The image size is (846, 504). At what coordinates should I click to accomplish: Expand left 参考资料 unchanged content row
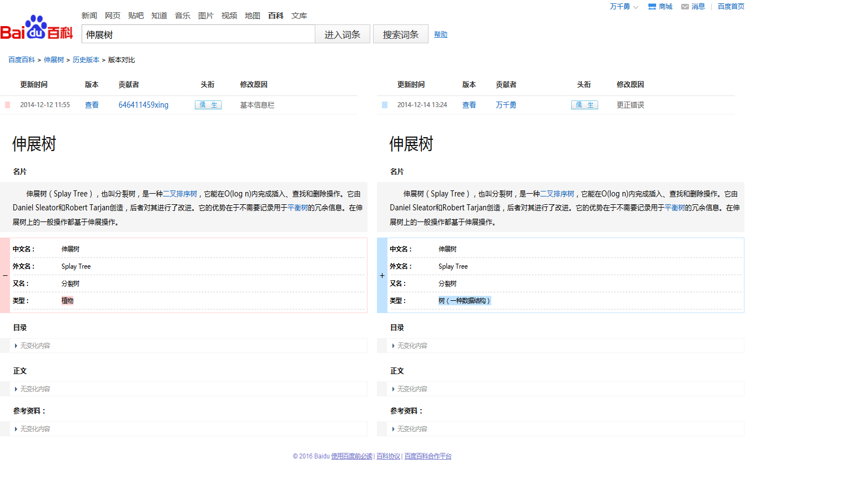(184, 429)
